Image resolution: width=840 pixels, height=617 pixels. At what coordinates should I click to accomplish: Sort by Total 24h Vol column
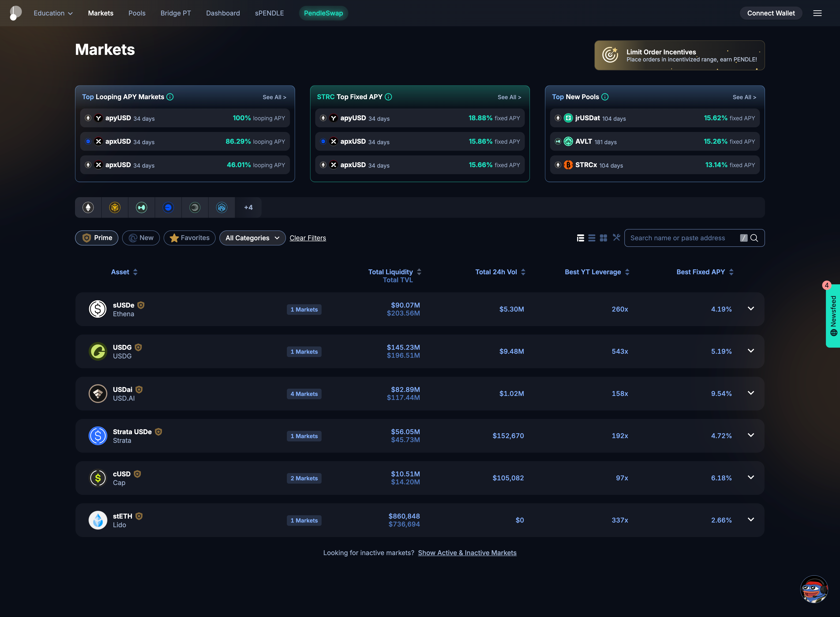point(500,272)
